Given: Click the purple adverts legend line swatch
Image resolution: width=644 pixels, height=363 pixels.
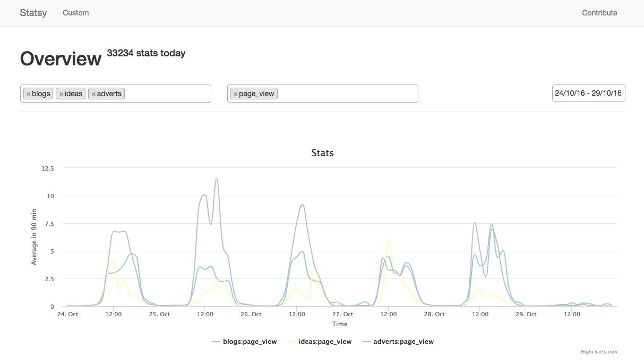Looking at the screenshot, I should [366, 342].
